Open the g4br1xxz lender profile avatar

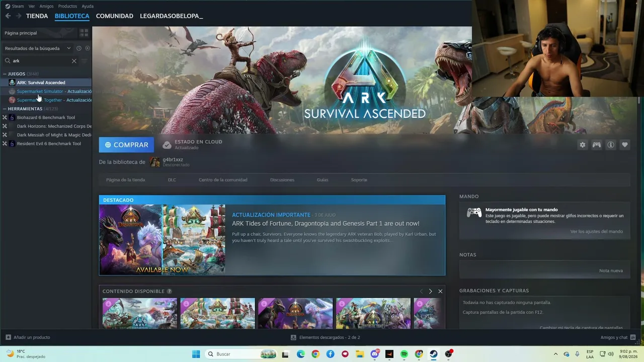click(x=155, y=162)
